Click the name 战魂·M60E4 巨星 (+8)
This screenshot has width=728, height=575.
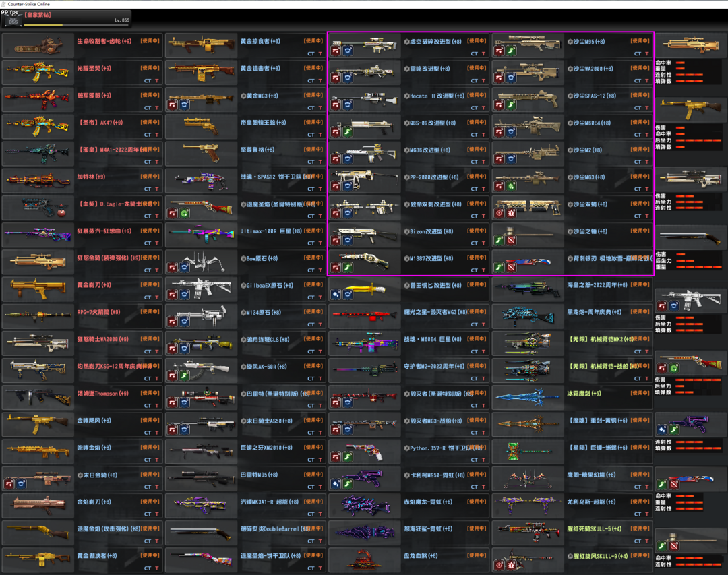coord(433,339)
